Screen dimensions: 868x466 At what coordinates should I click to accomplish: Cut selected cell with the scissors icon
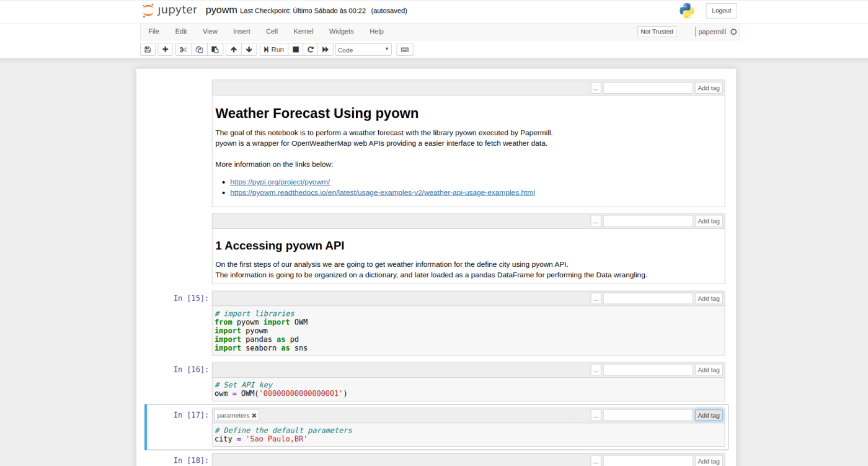coord(183,49)
